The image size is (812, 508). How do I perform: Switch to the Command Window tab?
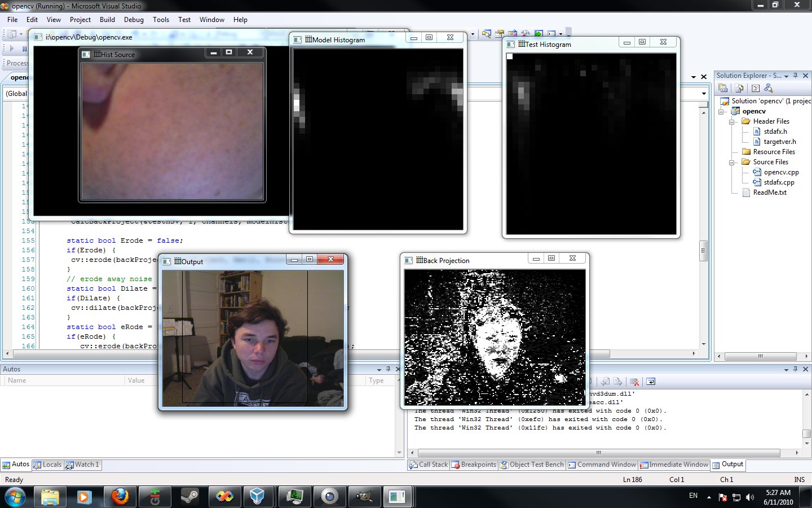tap(602, 465)
